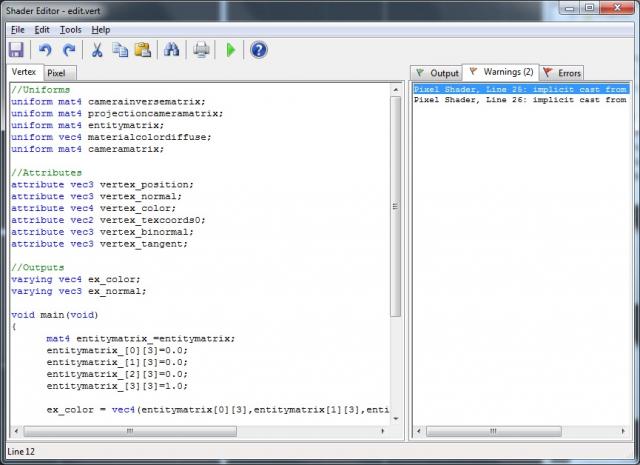Run the shader with the green play icon

tap(231, 50)
